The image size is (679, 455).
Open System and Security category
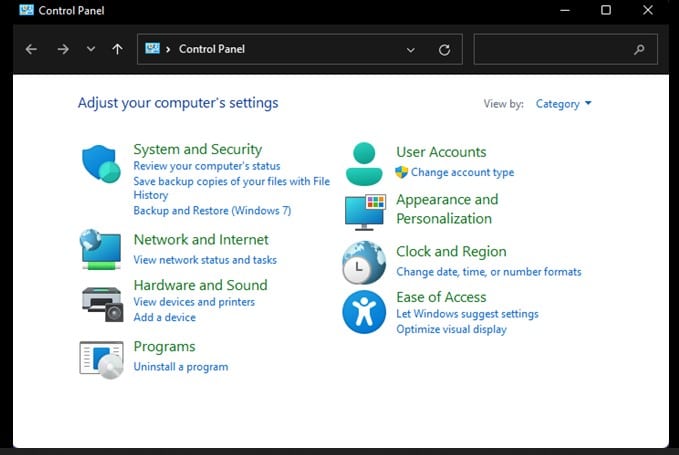click(x=197, y=149)
